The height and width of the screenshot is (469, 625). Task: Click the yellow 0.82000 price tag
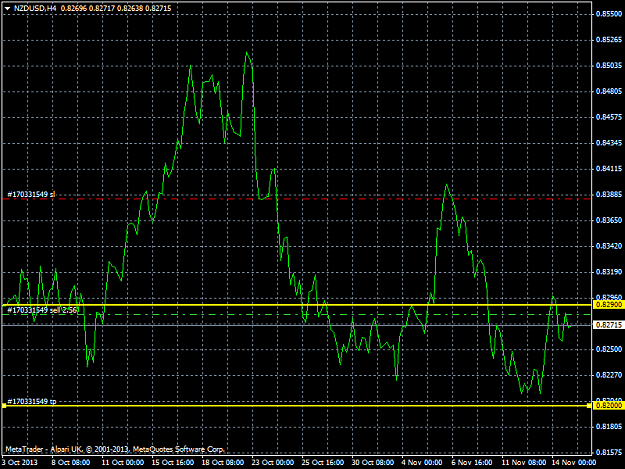click(x=609, y=406)
